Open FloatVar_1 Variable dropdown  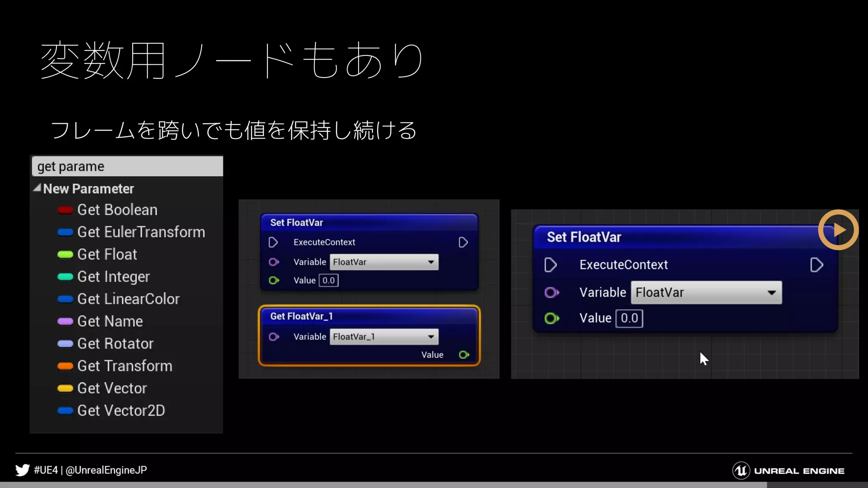coord(384,337)
